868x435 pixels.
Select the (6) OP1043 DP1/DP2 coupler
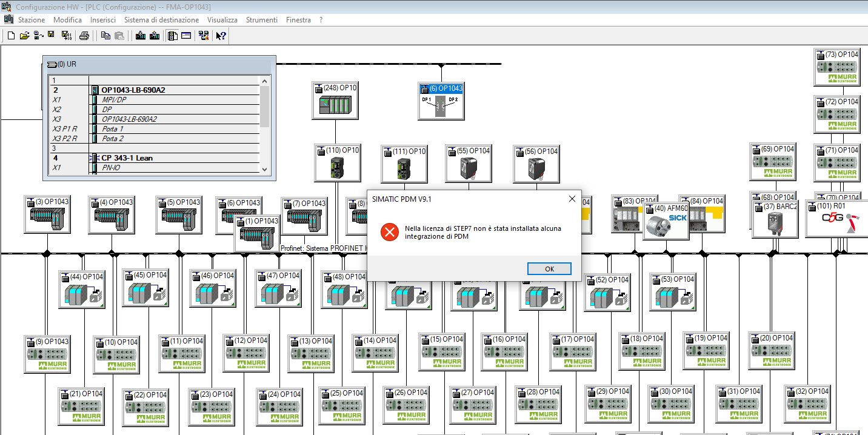(441, 101)
